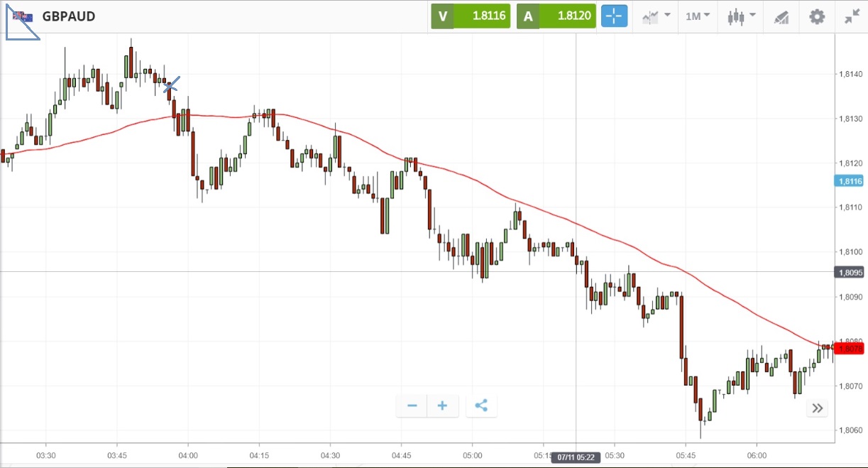Click the blue X marker on chart

click(171, 86)
